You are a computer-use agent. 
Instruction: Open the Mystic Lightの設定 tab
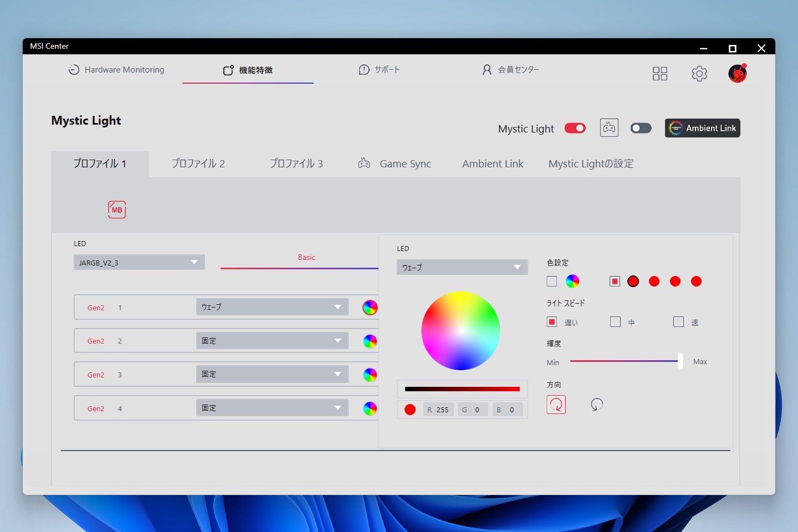pyautogui.click(x=591, y=164)
